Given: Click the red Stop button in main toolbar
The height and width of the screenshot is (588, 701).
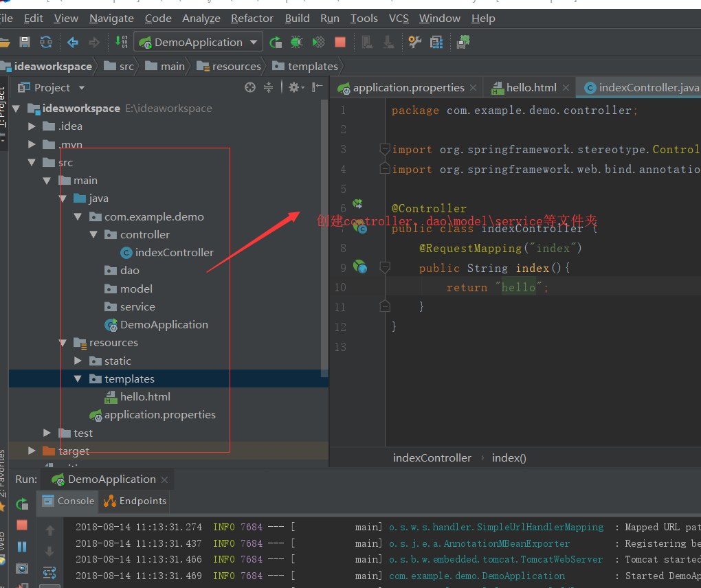Looking at the screenshot, I should click(340, 43).
